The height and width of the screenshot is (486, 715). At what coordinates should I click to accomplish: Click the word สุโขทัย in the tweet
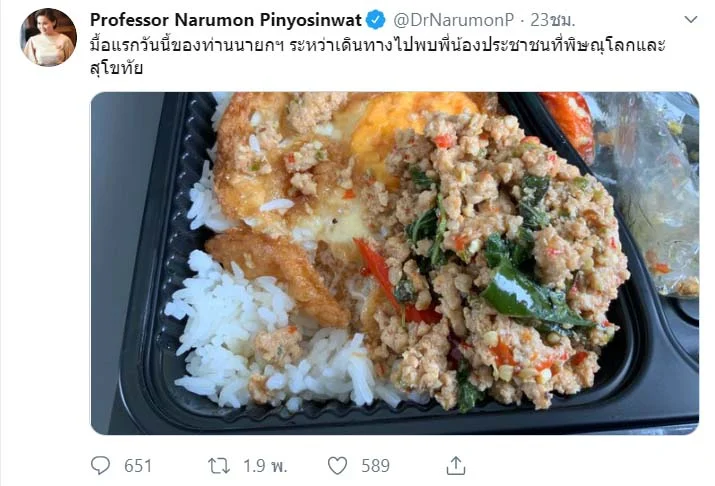tap(117, 68)
